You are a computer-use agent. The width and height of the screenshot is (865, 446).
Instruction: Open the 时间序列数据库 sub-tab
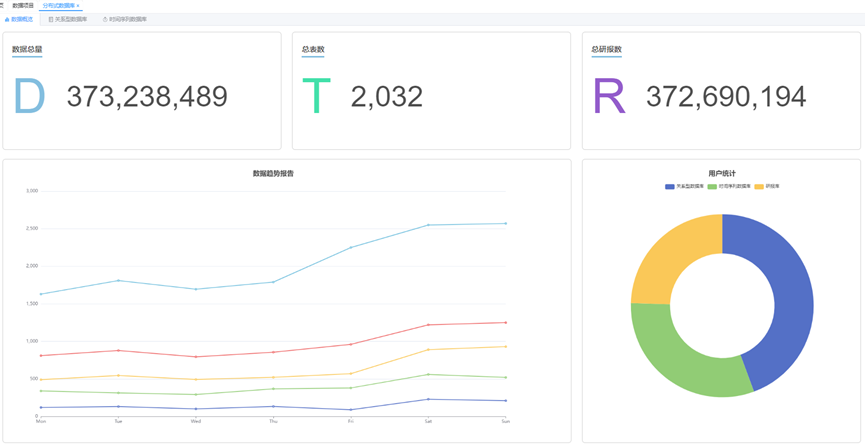125,19
